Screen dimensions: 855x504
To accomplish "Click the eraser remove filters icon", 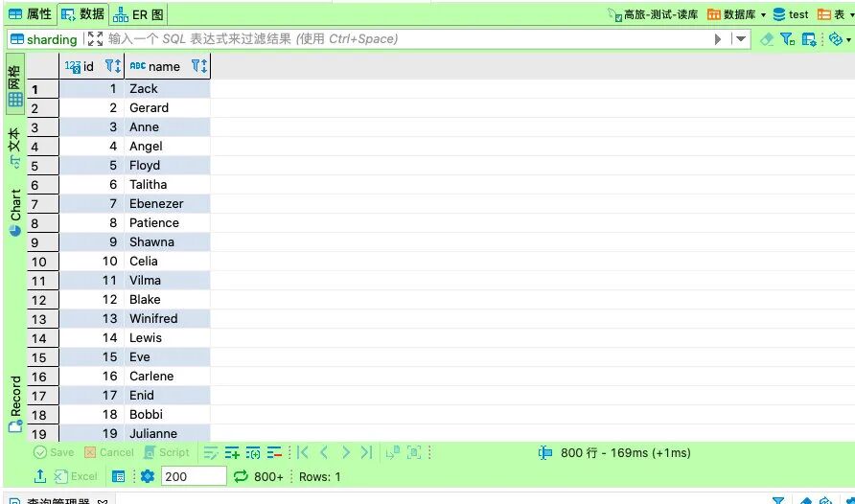I will click(766, 39).
